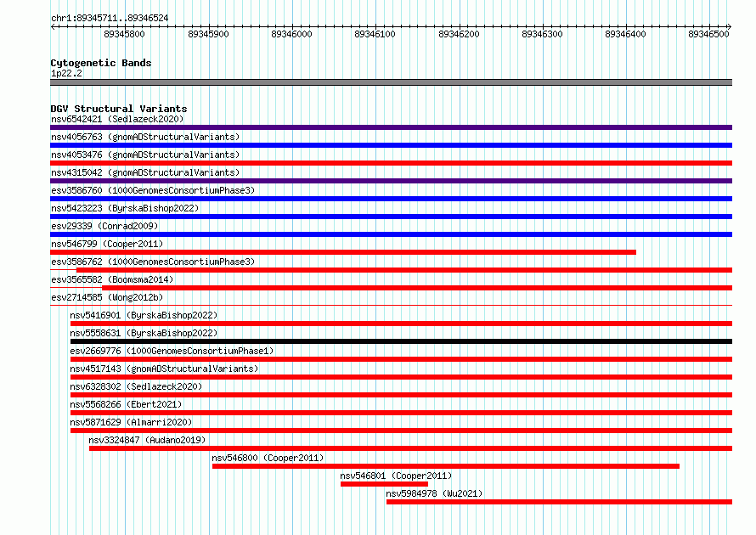The height and width of the screenshot is (535, 756).
Task: Click the blue bar under nsv5423223
Action: (391, 217)
